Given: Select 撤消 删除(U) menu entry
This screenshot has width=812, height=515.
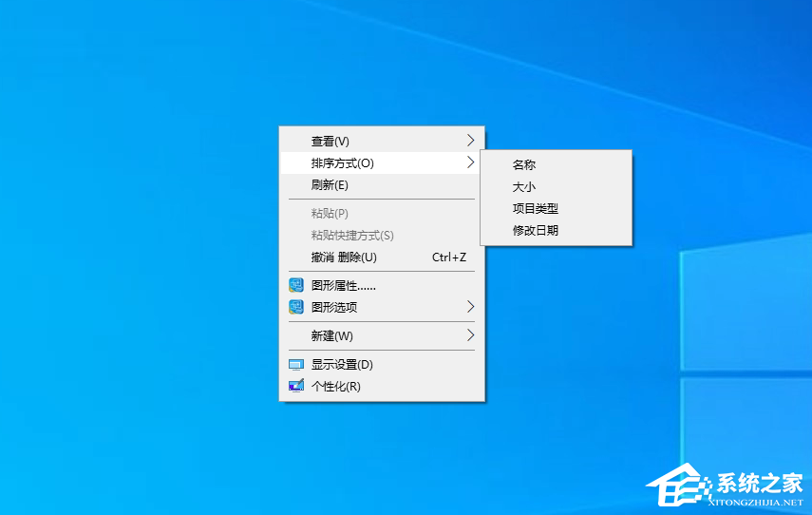Looking at the screenshot, I should coord(344,257).
